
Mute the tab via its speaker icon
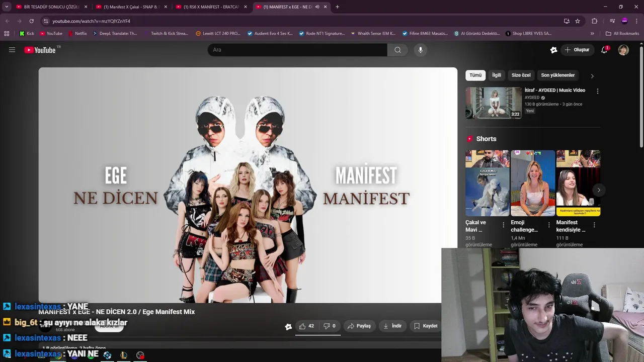tap(317, 7)
